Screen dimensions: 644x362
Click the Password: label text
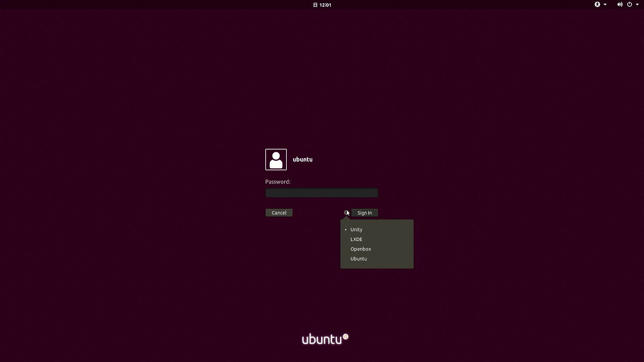[278, 182]
